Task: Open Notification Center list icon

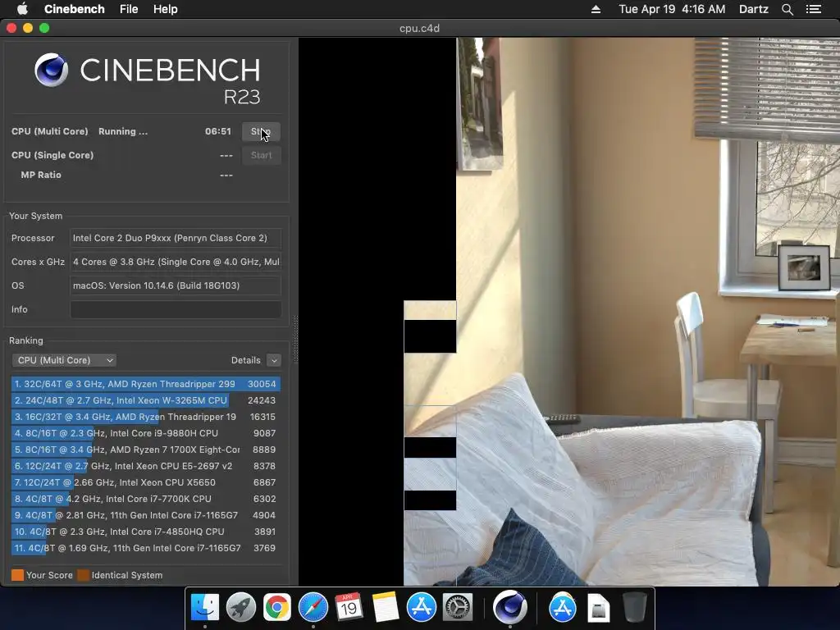Action: click(813, 9)
